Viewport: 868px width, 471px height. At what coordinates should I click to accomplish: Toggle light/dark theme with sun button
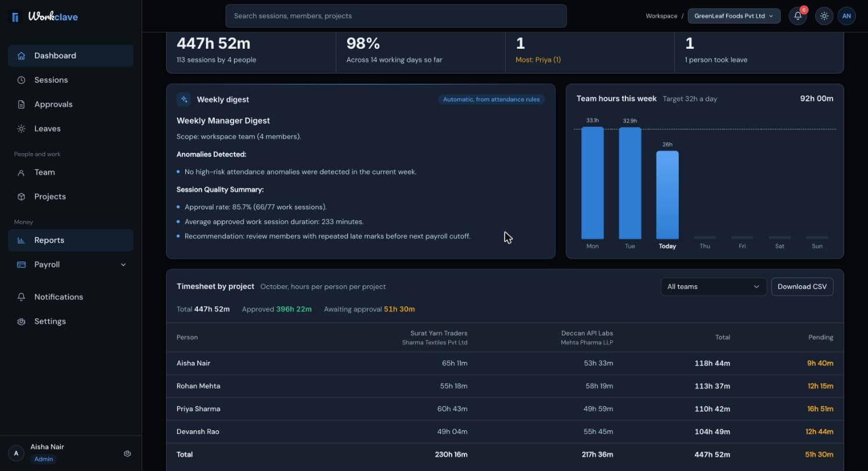(x=824, y=16)
